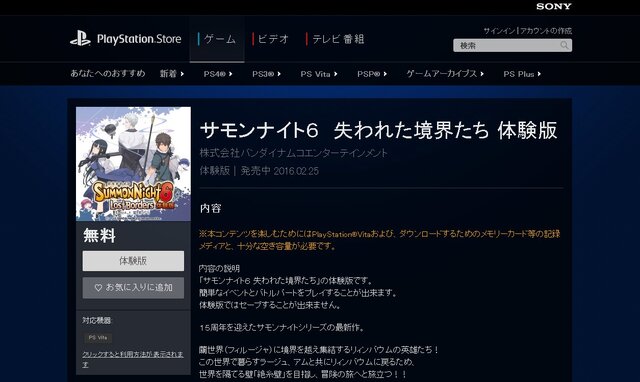Expand the PS3 dropdown menu
The height and width of the screenshot is (382, 640).
tap(267, 74)
